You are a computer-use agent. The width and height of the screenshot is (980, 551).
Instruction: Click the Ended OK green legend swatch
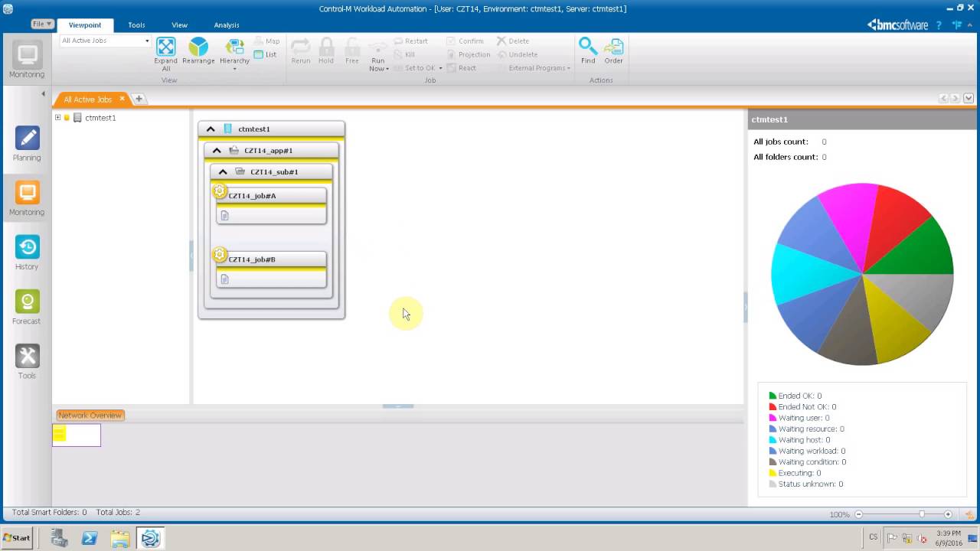(773, 396)
